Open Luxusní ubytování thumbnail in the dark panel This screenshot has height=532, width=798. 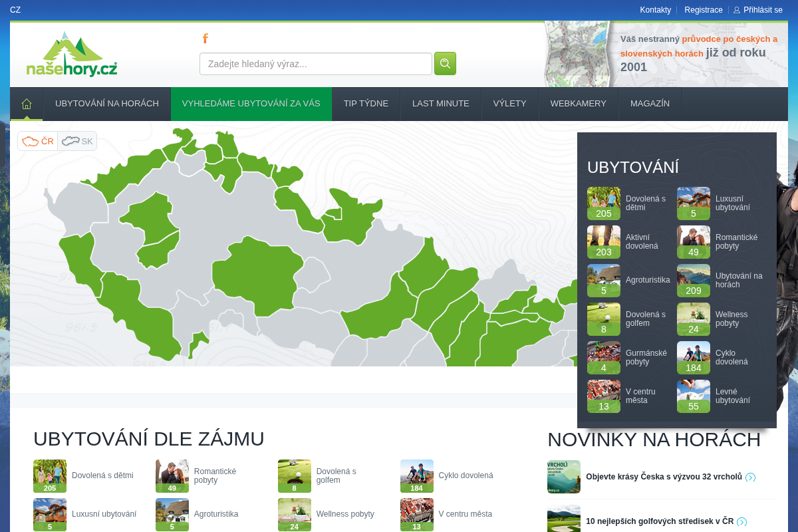pyautogui.click(x=694, y=203)
